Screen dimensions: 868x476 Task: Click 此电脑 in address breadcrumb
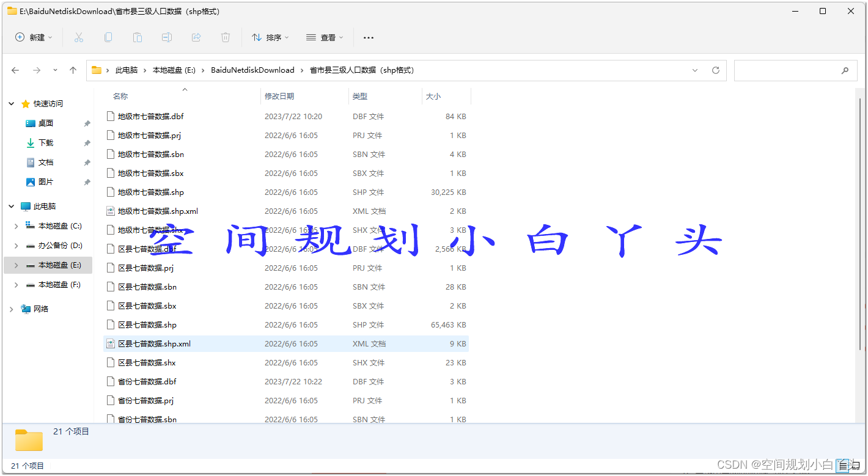127,70
